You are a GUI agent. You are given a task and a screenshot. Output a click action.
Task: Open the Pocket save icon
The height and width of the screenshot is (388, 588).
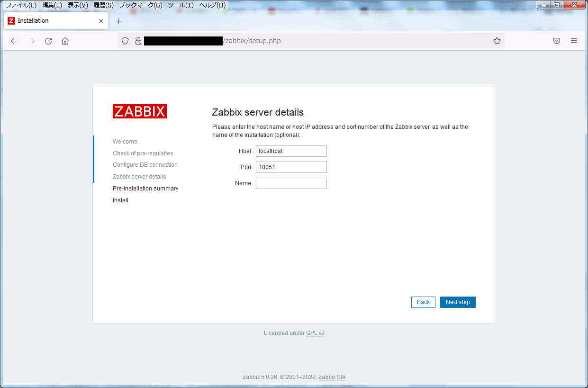point(557,41)
